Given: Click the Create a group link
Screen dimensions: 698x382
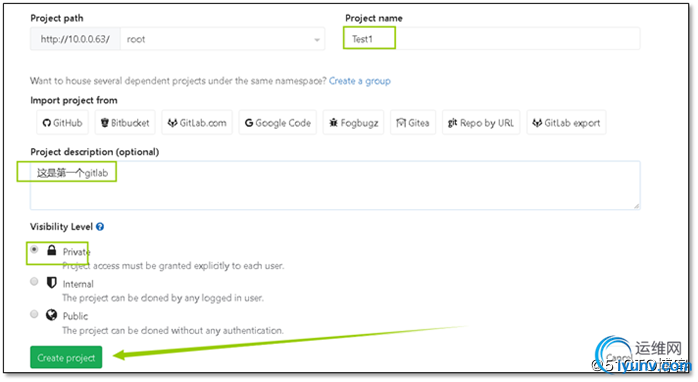Looking at the screenshot, I should (x=360, y=81).
